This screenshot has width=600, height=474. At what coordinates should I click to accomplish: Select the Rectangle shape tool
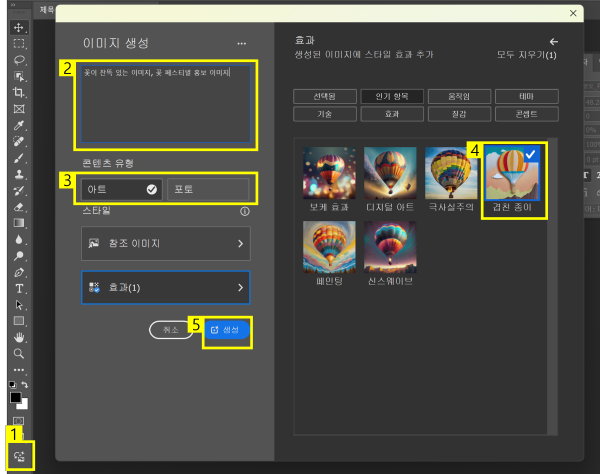(18, 321)
